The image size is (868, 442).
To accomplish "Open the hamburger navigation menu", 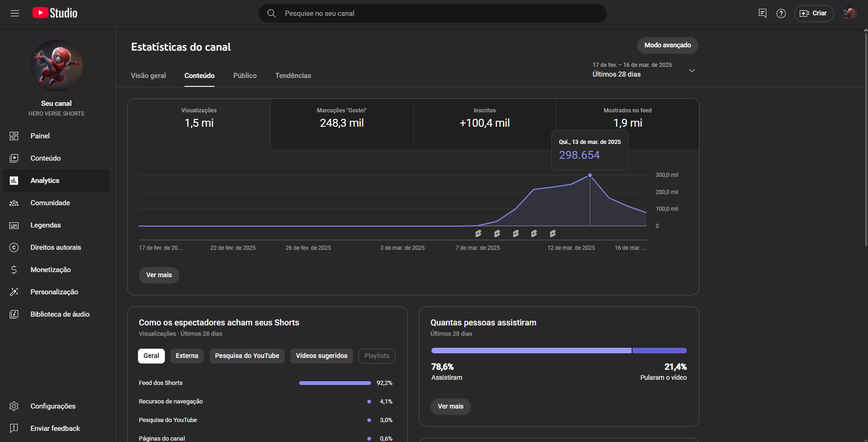I will click(15, 13).
